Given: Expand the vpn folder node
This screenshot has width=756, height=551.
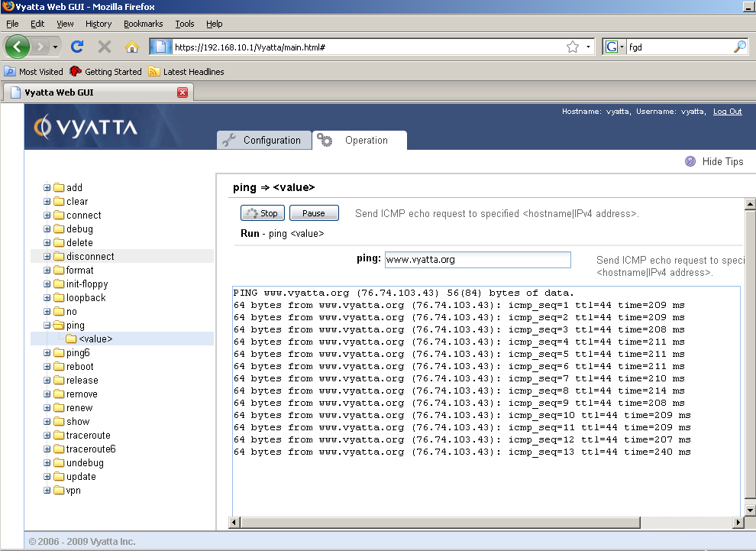Looking at the screenshot, I should (x=47, y=491).
